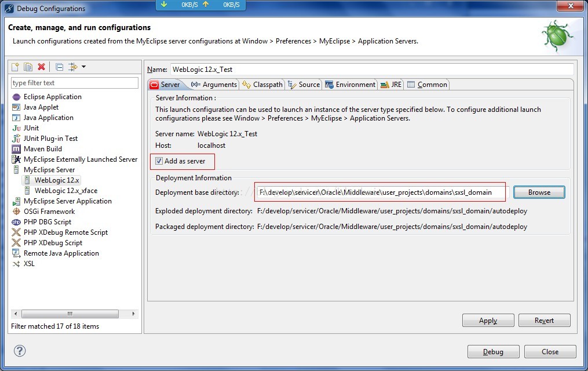The width and height of the screenshot is (588, 371).
Task: Select Java Application configuration type
Action: (49, 118)
